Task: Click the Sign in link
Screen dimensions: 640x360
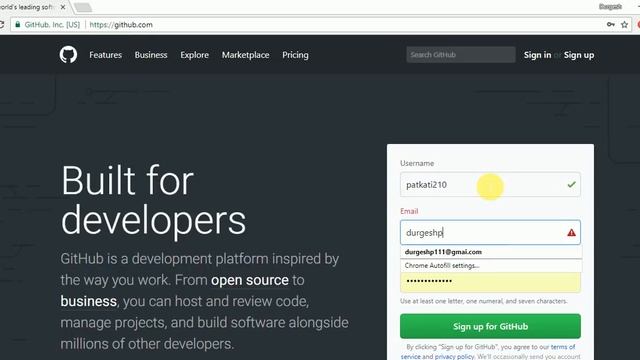Action: tap(537, 55)
